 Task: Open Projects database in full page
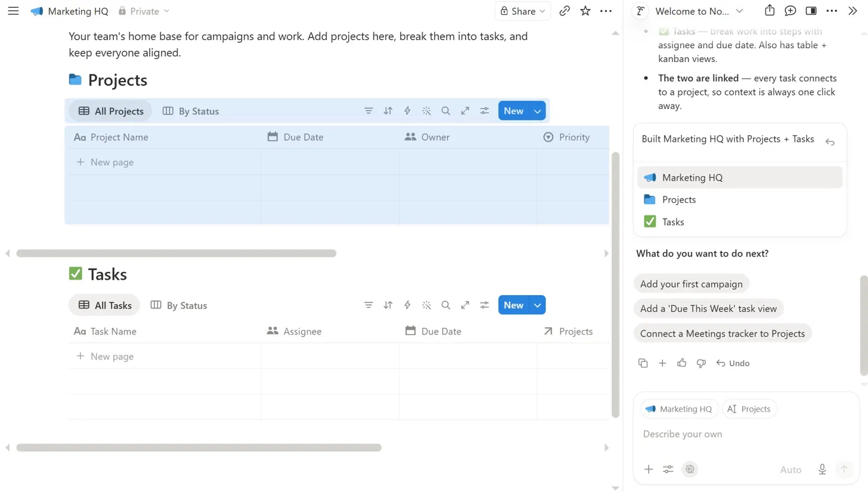(465, 111)
